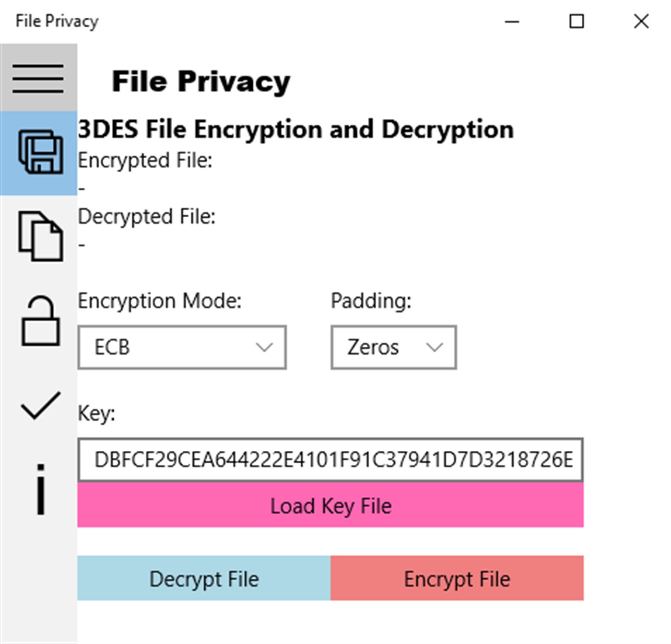This screenshot has height=644, width=671.
Task: Click the Decrypted File label
Action: tap(147, 217)
